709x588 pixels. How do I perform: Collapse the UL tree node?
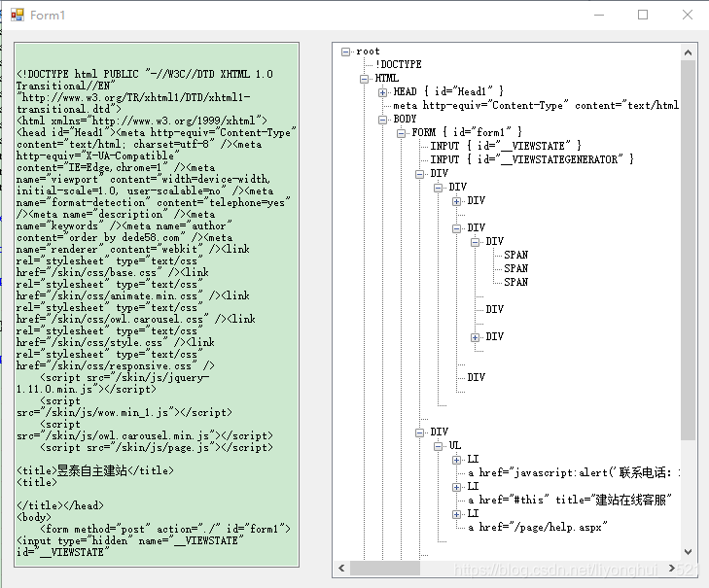tap(439, 446)
